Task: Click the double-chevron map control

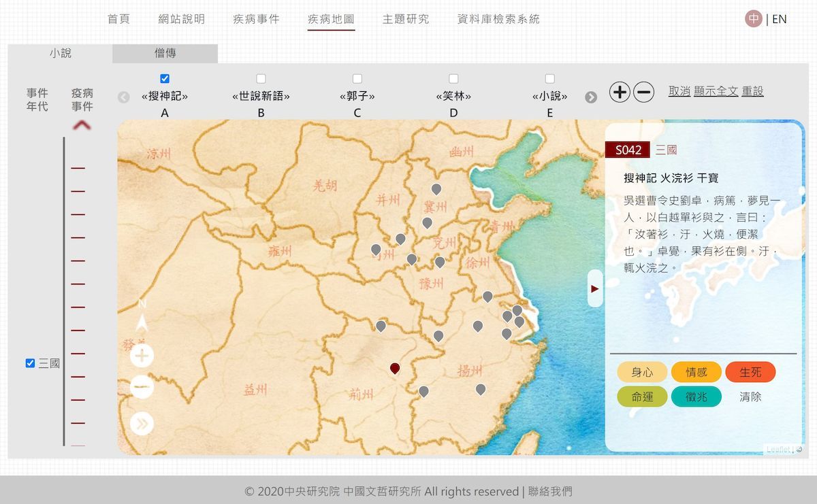Action: 142,423
